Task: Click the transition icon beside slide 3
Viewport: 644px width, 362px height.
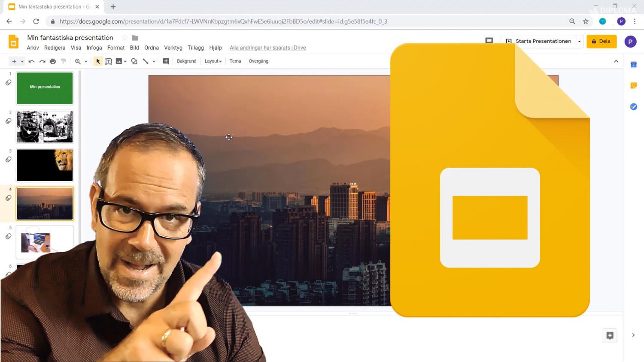Action: (8, 160)
